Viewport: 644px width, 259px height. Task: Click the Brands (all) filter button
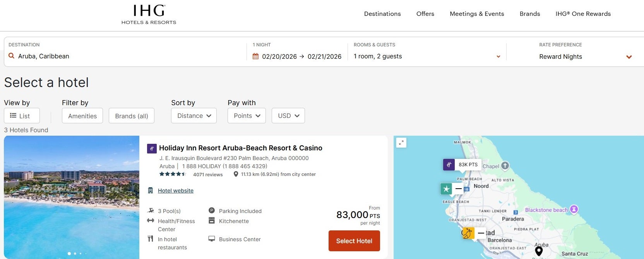(132, 116)
